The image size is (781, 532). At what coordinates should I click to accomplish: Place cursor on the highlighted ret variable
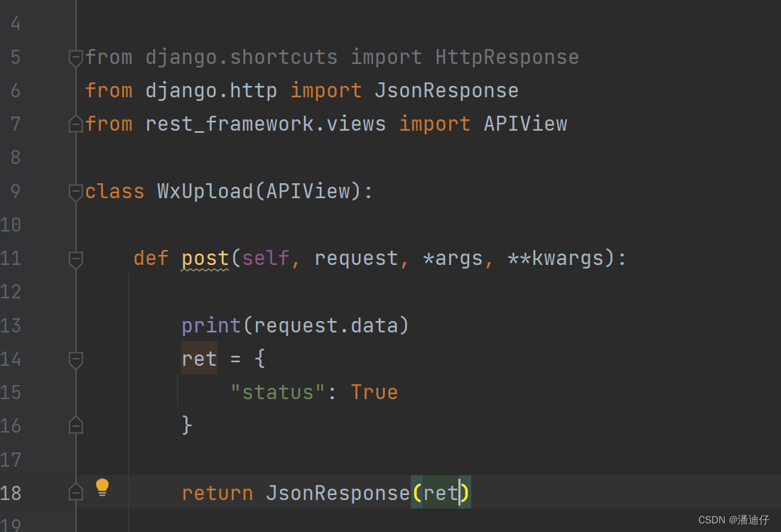(x=199, y=359)
